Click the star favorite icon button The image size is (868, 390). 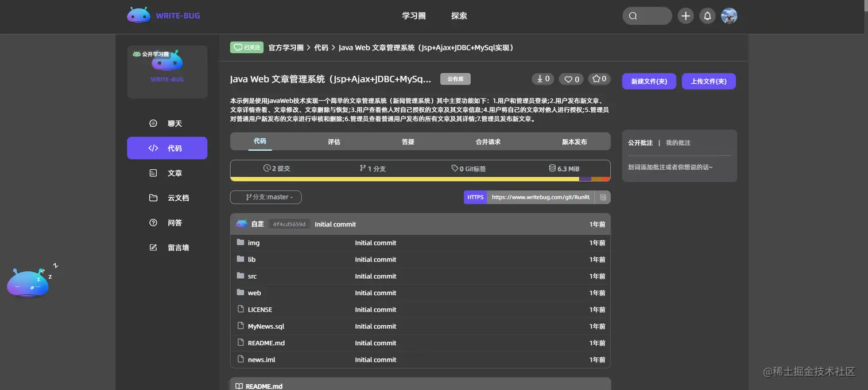(x=599, y=79)
